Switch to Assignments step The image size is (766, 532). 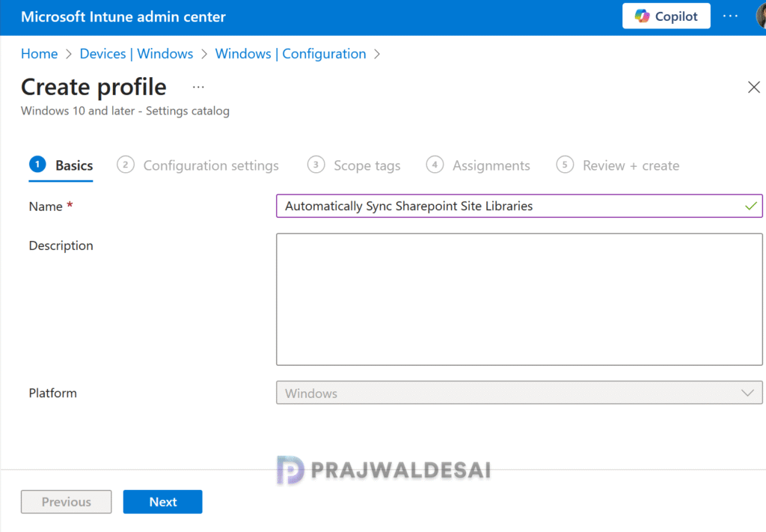click(478, 165)
